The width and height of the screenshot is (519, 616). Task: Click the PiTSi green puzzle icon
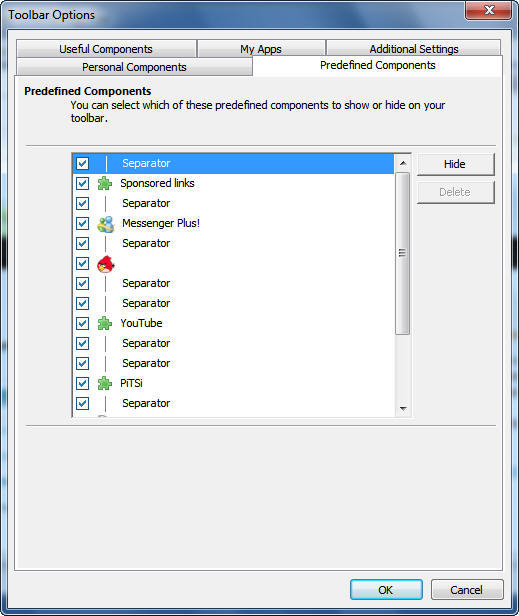[105, 383]
